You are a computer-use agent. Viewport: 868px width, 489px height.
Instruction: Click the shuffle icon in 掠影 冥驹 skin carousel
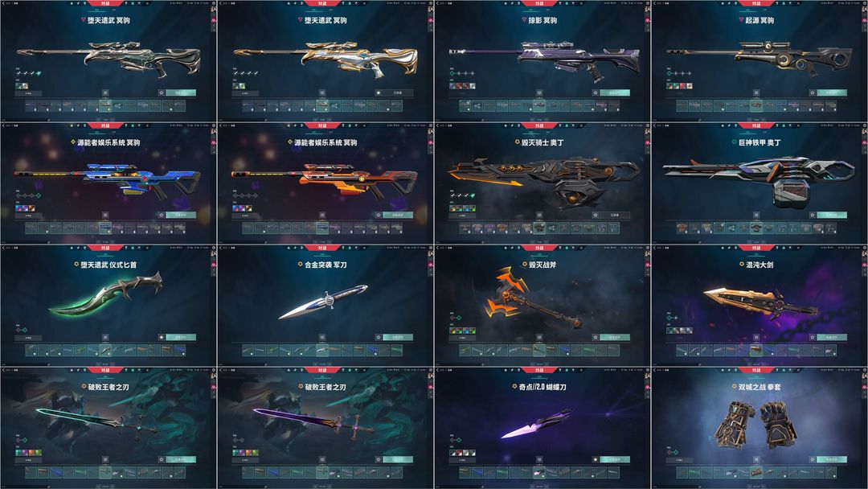click(477, 106)
